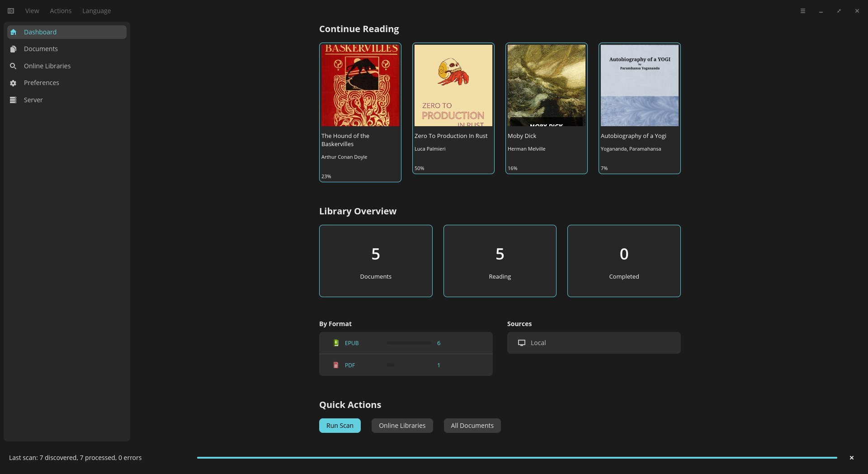The image size is (868, 474).
Task: Click the Moby Dick title text
Action: point(522,136)
